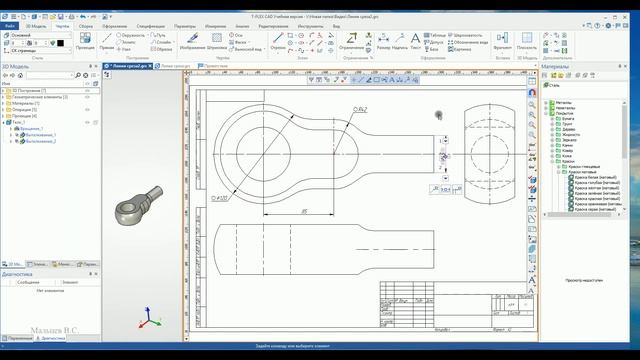Select the Надпись leader note tool
640x360 pixels.
tap(400, 41)
